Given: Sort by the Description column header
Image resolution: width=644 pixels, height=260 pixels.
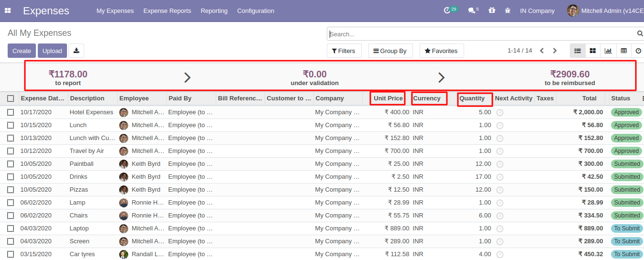Looking at the screenshot, I should (x=87, y=98).
